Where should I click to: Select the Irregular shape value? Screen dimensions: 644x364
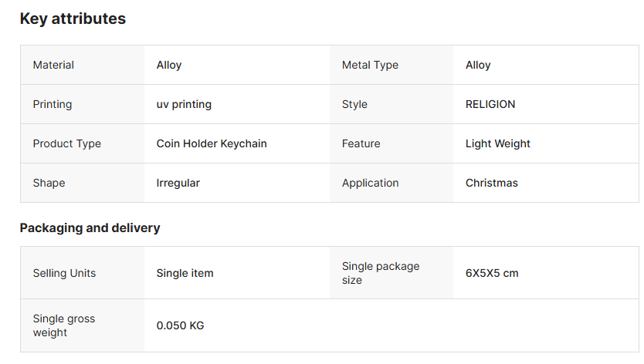(x=178, y=183)
